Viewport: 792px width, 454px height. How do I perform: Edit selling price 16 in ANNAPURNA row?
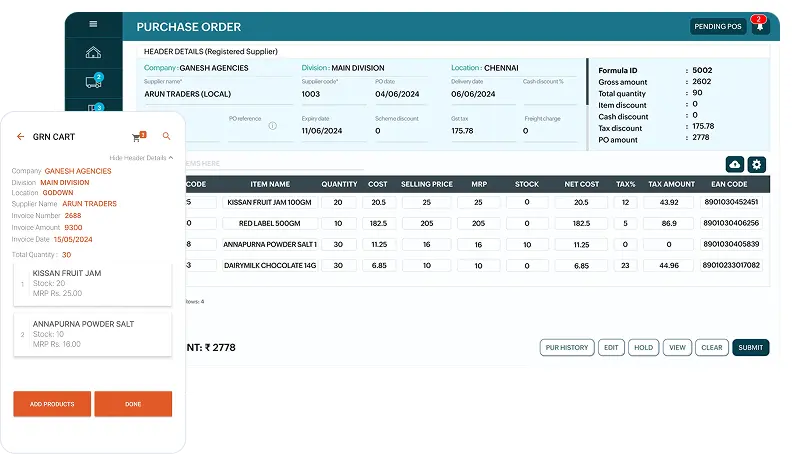pyautogui.click(x=427, y=244)
